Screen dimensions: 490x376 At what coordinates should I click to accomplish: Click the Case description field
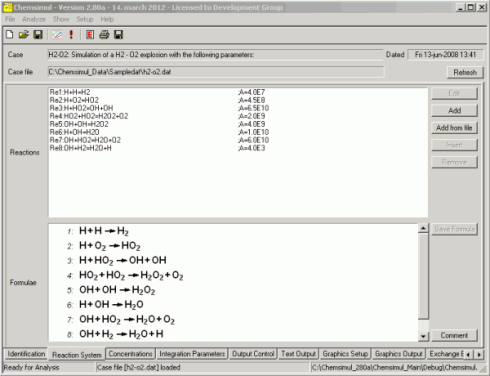(x=215, y=55)
